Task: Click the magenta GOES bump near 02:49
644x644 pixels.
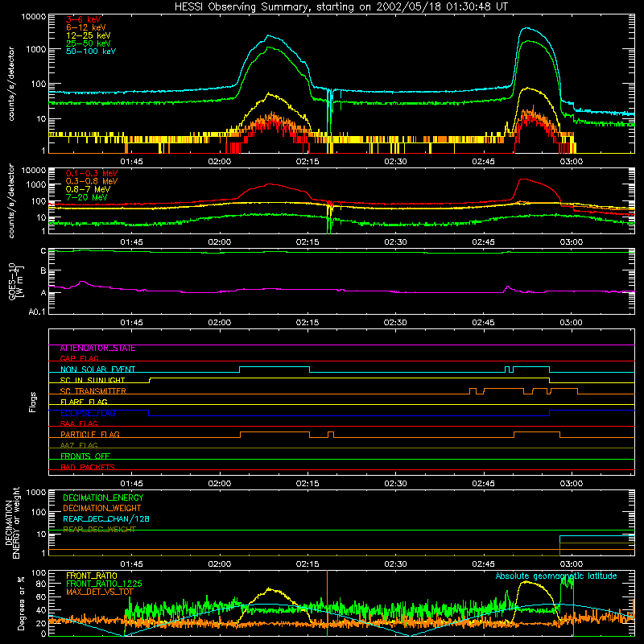Action: tap(508, 287)
